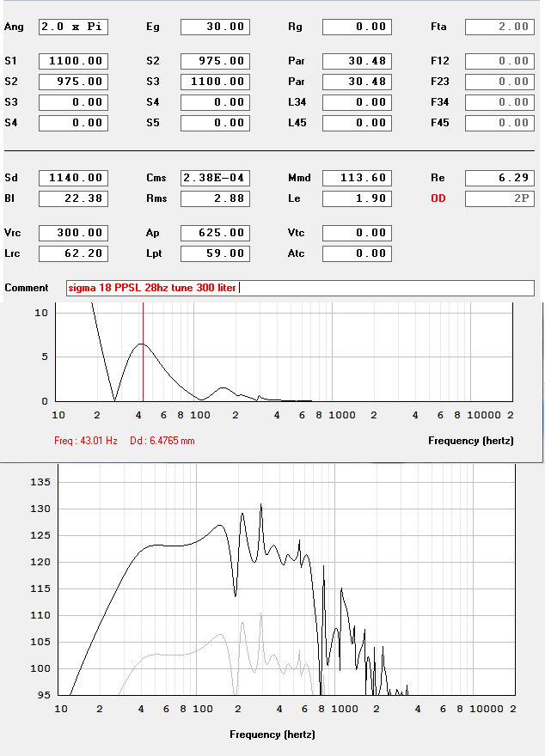Edit the Bl field showing 22.38
Screen dimensions: 545x756
[73, 198]
